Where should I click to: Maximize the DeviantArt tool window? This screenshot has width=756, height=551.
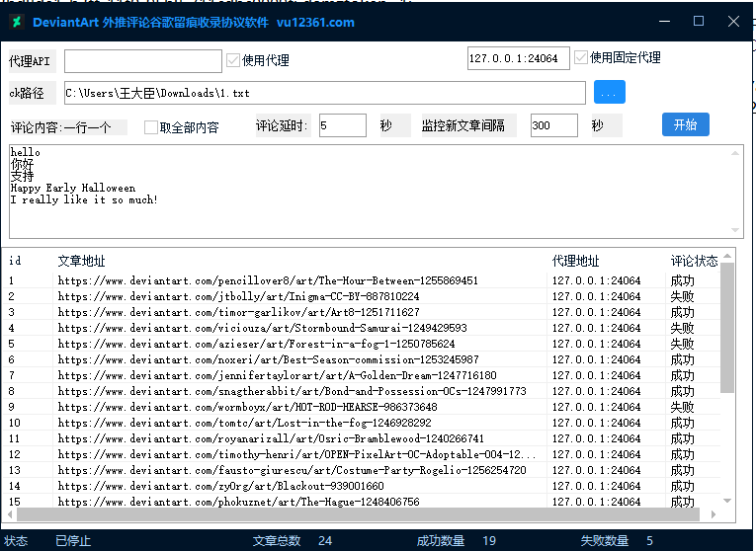pos(699,21)
